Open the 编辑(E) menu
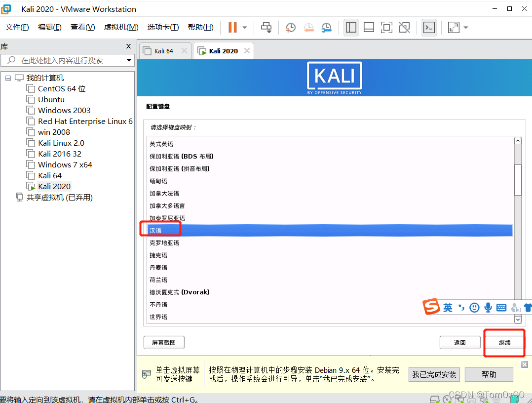 (x=49, y=27)
